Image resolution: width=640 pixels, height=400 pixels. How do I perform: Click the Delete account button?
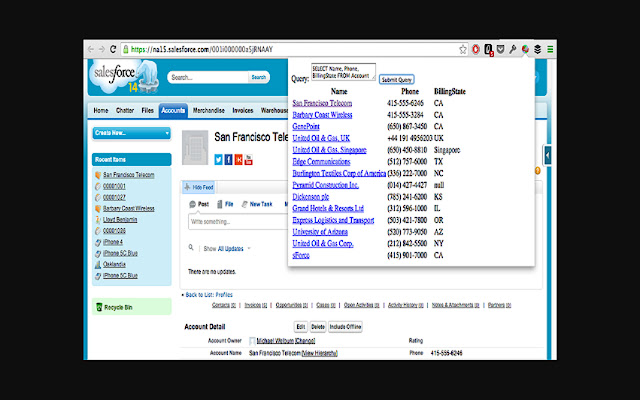[x=318, y=327]
